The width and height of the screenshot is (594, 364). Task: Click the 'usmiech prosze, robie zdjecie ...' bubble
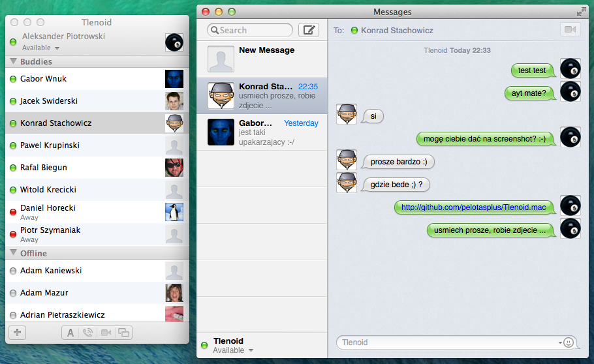click(x=491, y=230)
